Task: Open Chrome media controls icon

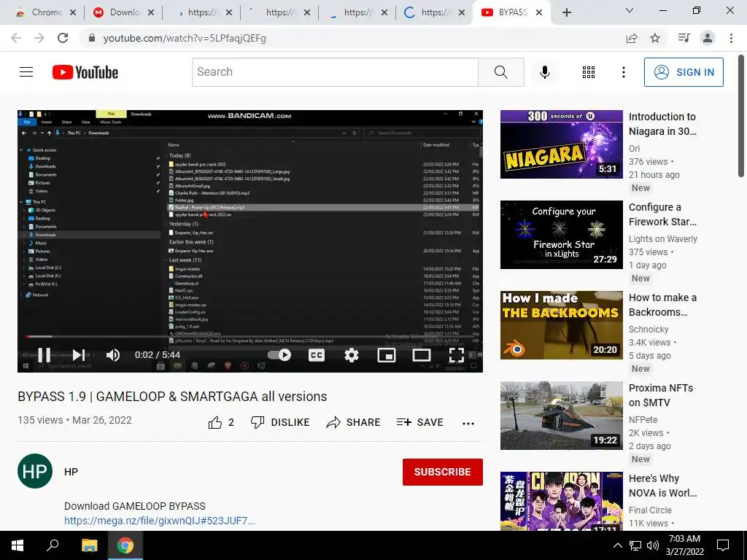Action: pyautogui.click(x=684, y=38)
